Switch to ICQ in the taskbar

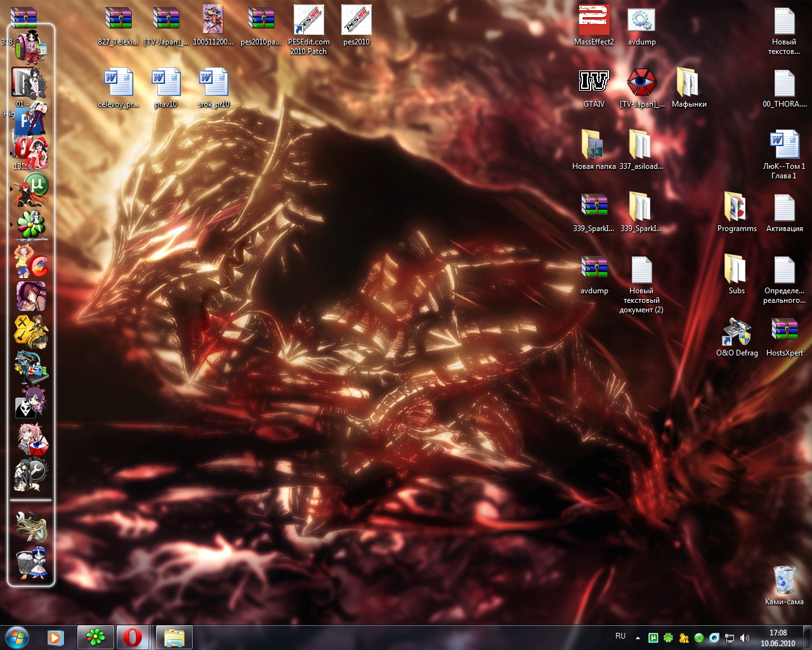[96, 637]
